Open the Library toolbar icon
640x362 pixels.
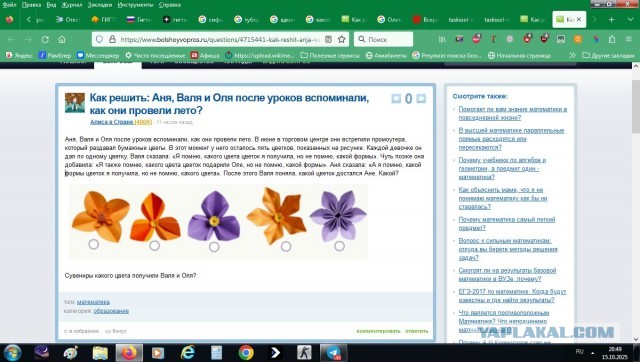442,40
